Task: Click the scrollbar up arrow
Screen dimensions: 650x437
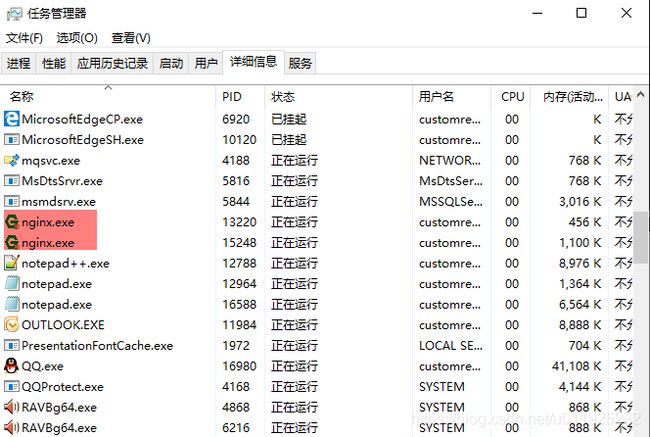Action: [x=640, y=95]
